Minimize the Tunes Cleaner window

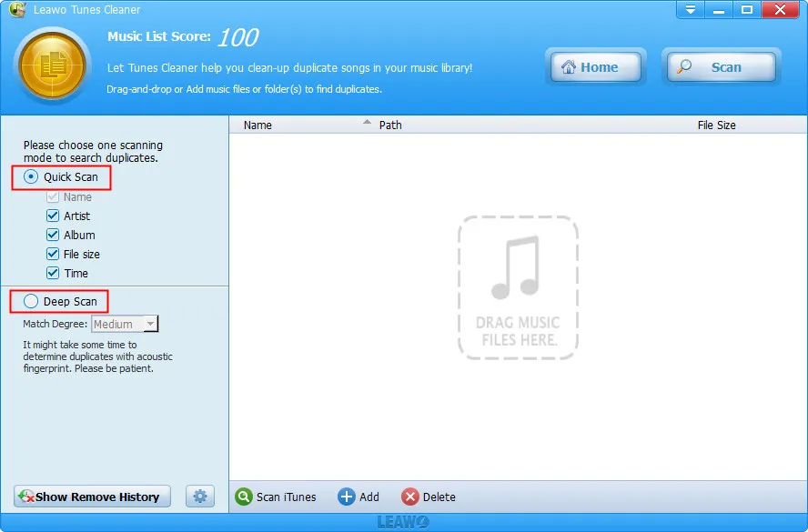pyautogui.click(x=719, y=9)
